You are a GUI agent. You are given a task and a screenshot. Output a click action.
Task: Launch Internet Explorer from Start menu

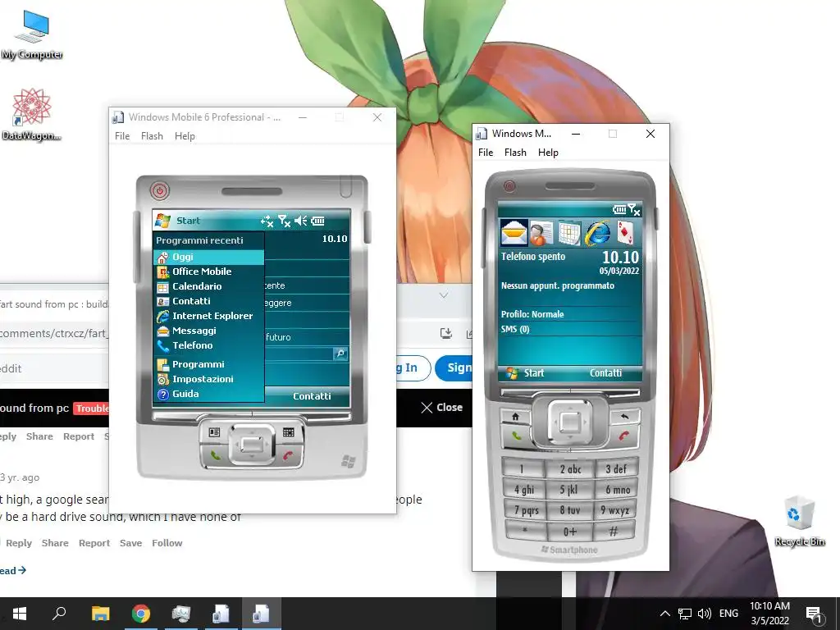point(208,316)
